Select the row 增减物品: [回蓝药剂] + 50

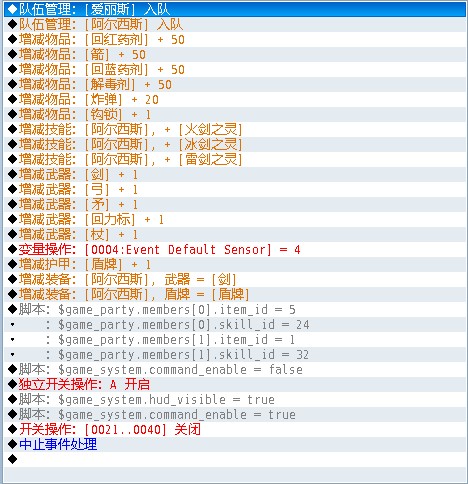pos(235,69)
